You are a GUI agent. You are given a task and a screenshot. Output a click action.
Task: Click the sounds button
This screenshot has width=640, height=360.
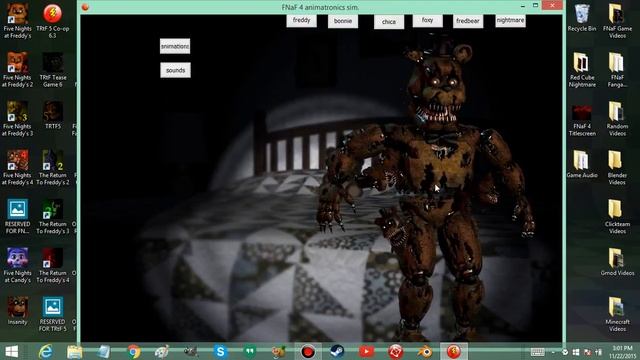pyautogui.click(x=176, y=70)
